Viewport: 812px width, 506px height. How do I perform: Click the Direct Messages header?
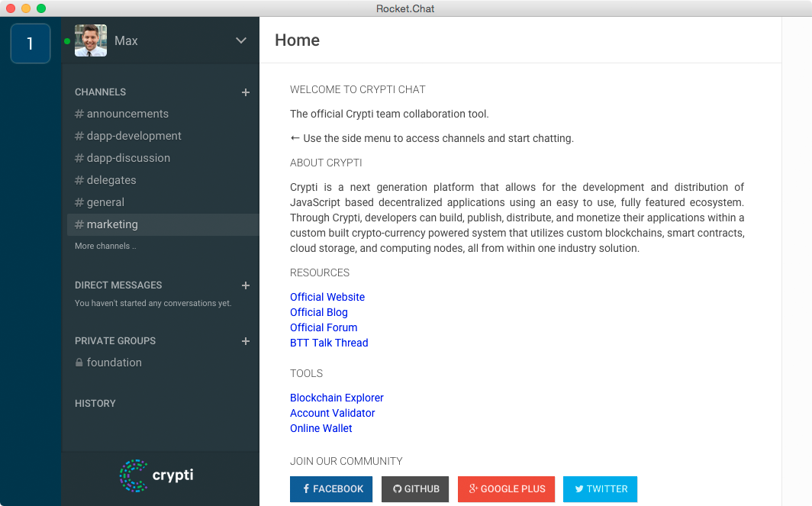(x=118, y=285)
